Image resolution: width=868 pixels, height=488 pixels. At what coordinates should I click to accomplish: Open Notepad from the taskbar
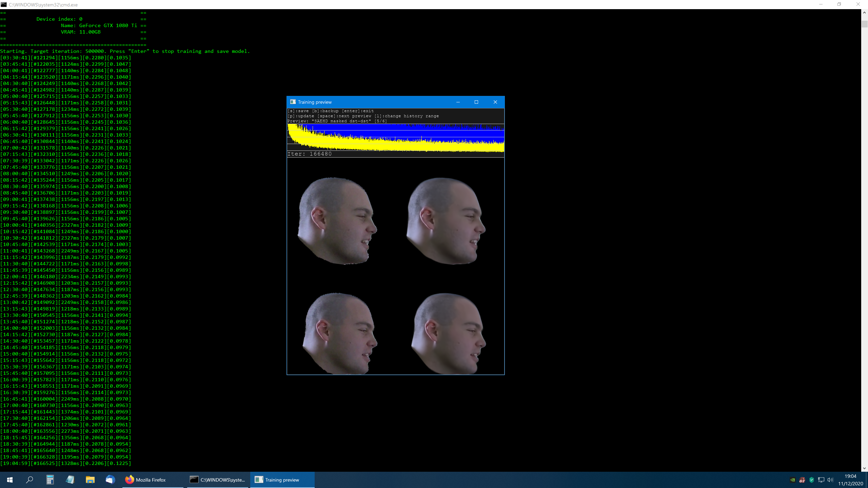tap(70, 480)
